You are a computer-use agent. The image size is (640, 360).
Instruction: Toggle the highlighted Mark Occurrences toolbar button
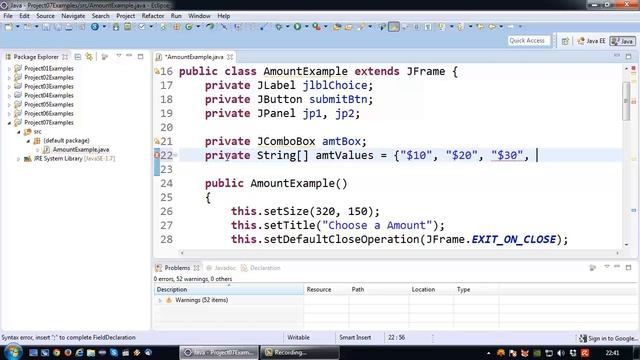[394, 27]
